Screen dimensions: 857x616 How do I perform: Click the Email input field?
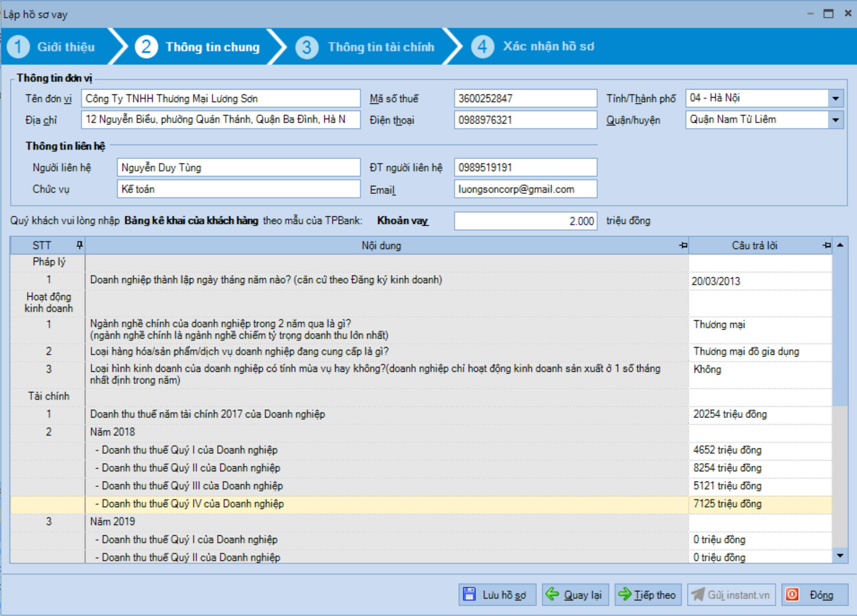point(525,189)
